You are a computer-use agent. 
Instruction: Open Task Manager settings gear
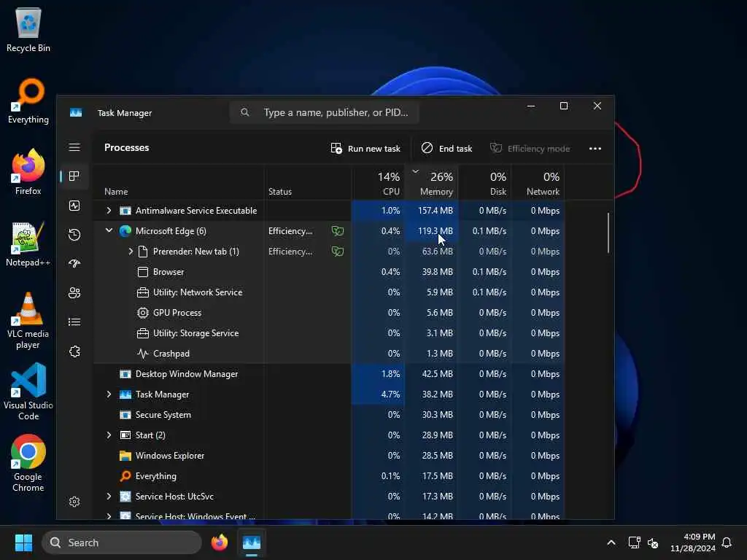74,502
